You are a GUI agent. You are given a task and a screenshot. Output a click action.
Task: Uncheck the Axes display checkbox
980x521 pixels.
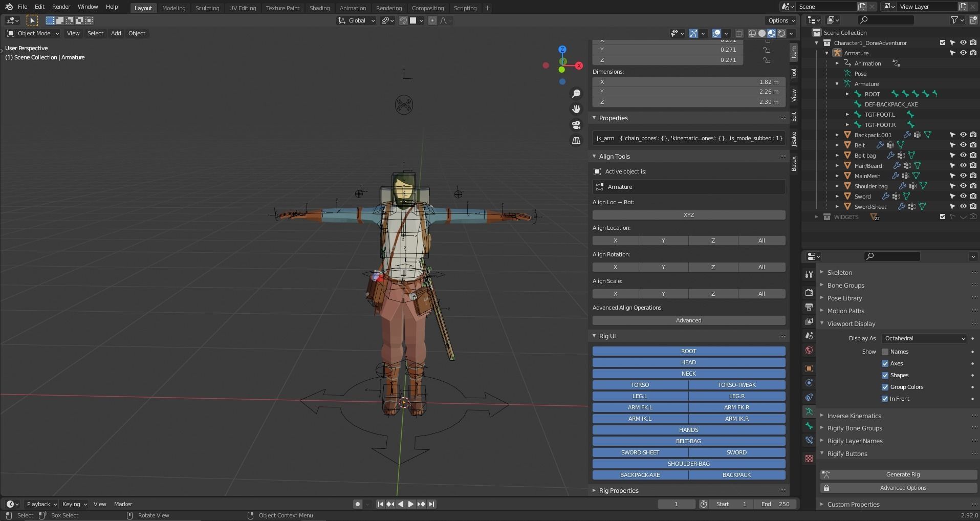coord(885,363)
